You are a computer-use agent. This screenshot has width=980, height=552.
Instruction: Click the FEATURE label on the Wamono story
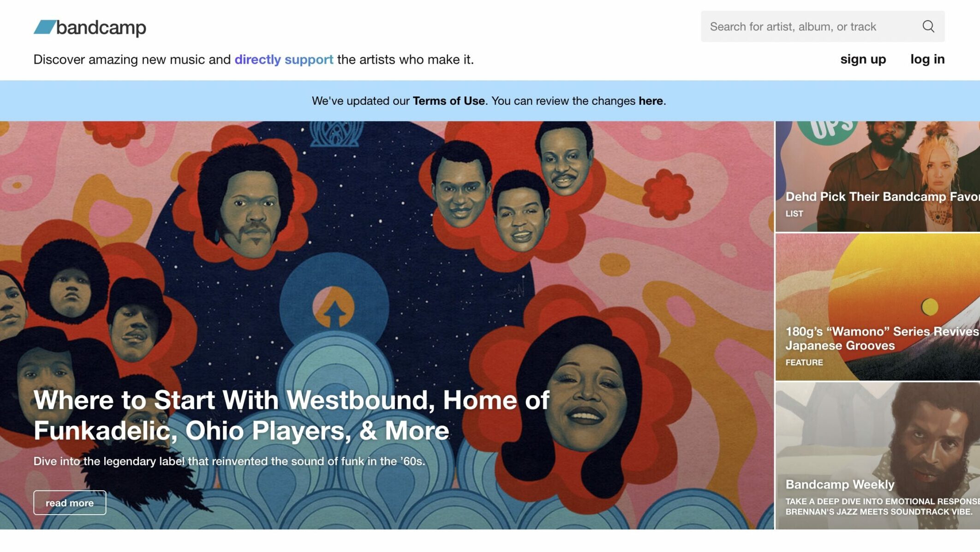[x=804, y=363]
